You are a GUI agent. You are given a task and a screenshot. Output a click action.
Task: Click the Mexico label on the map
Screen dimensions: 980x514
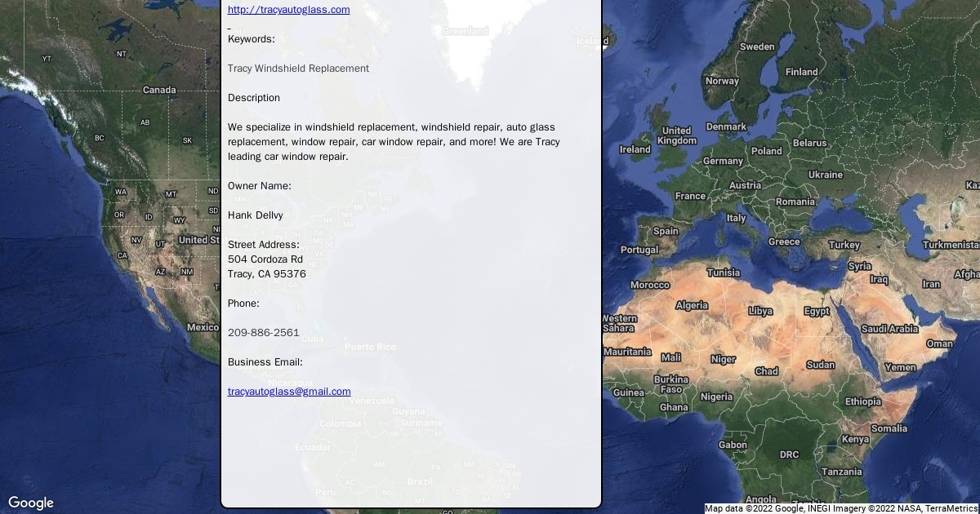pos(202,327)
